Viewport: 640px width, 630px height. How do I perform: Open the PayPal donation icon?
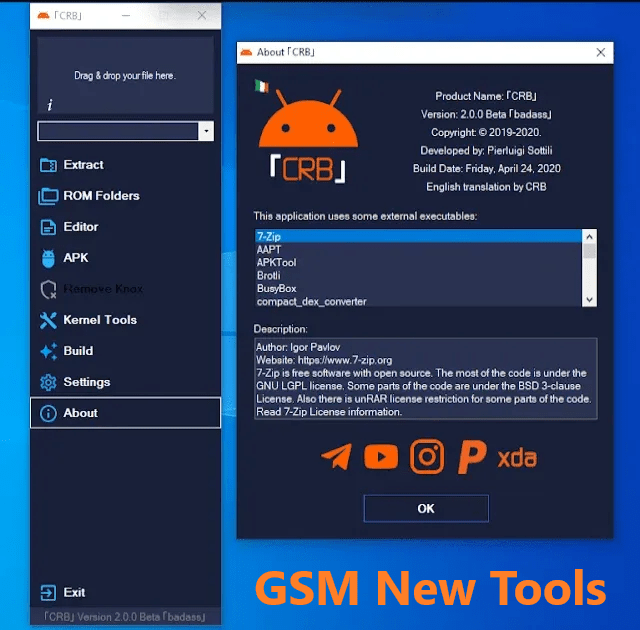point(472,457)
